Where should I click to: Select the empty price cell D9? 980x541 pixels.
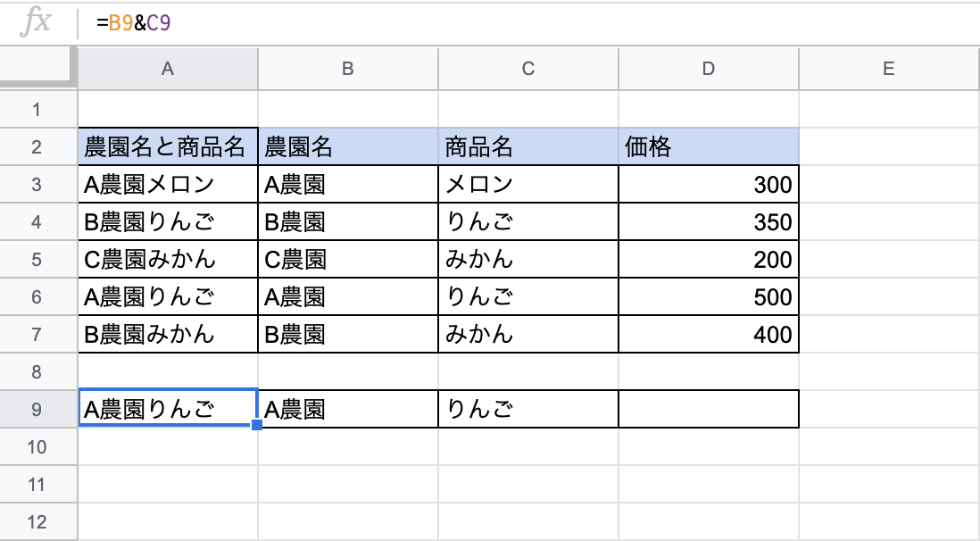tap(709, 410)
